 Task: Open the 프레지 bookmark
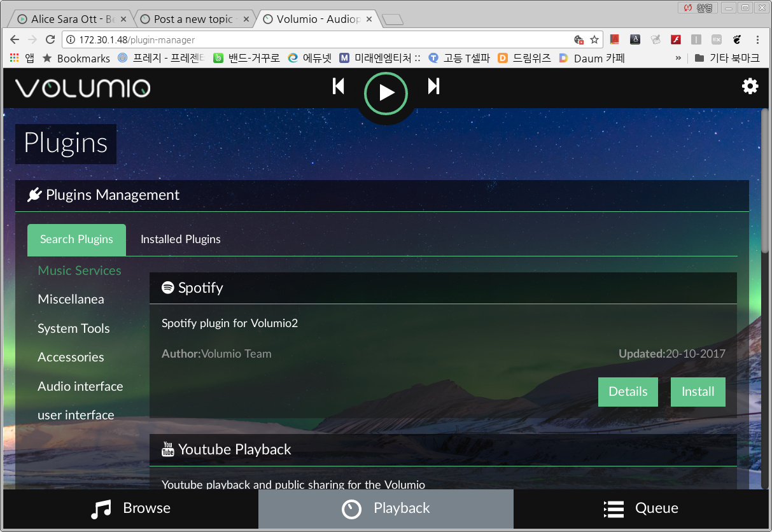(161, 58)
